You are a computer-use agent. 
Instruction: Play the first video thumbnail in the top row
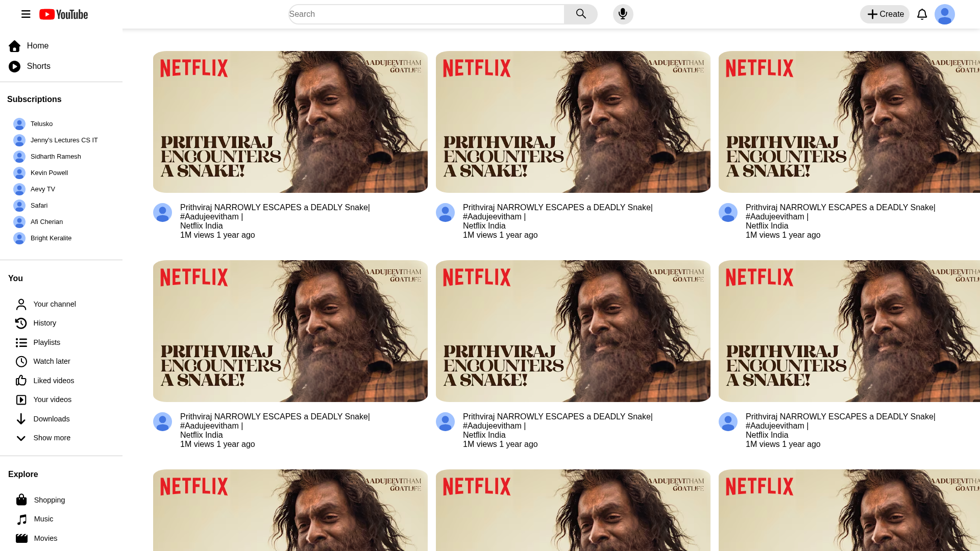click(290, 122)
